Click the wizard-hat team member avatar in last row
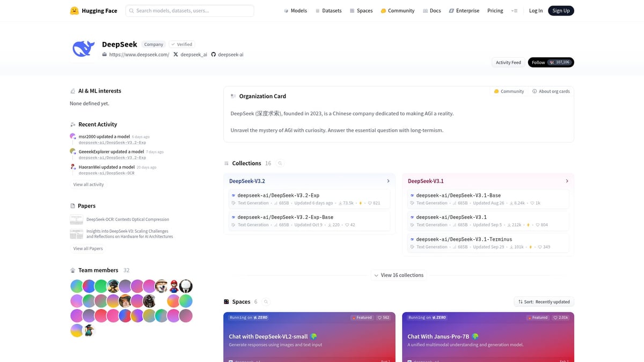Screen dimensions: 644x362 (x=89, y=330)
